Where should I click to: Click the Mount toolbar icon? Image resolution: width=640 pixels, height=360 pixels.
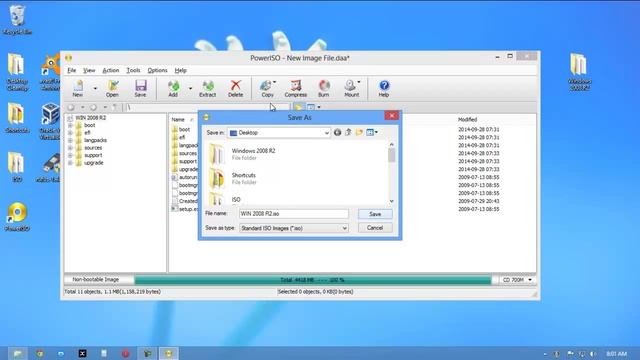[x=351, y=88]
